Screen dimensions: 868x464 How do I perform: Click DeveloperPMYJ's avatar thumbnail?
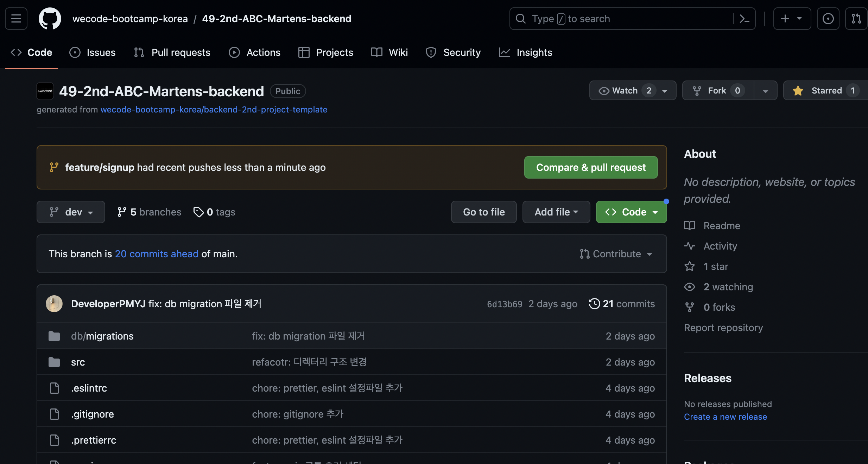pos(54,304)
